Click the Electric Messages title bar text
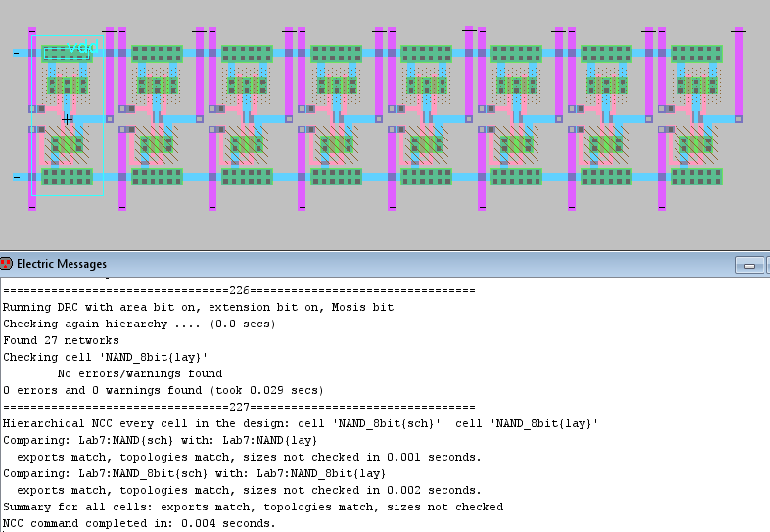The image size is (770, 532). (x=61, y=264)
